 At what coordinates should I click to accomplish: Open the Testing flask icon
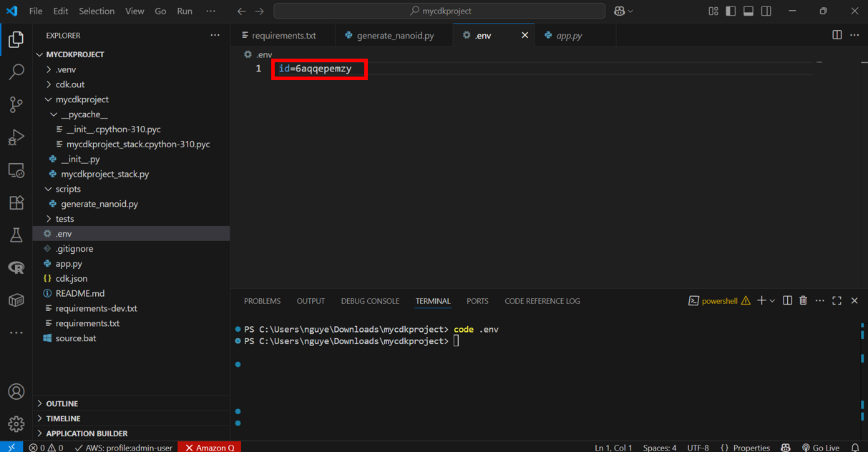16,235
